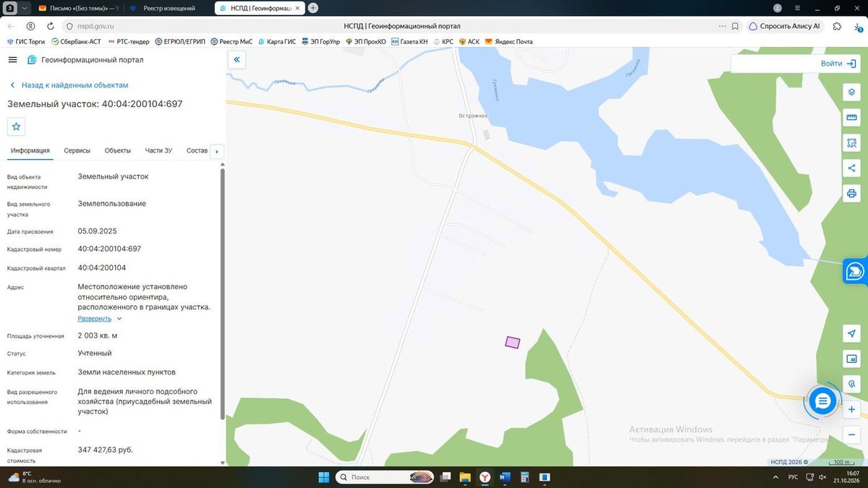
Task: Open the map layers panel
Action: [x=851, y=93]
